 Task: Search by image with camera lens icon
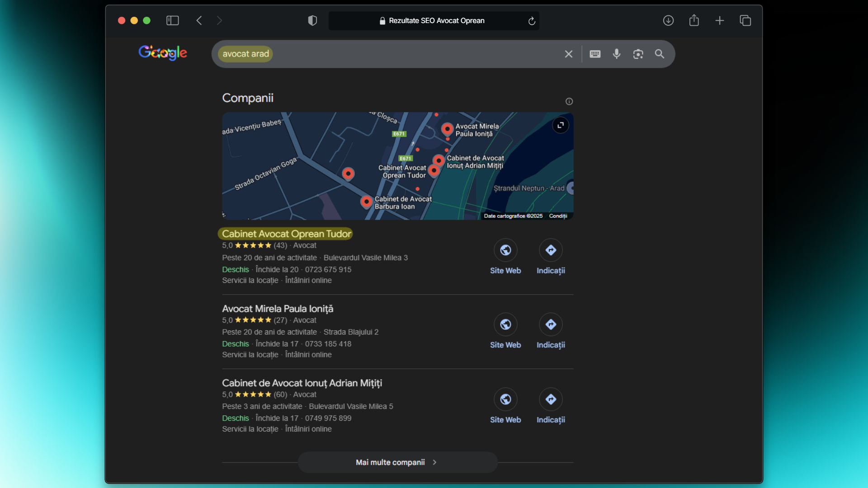[x=638, y=54]
